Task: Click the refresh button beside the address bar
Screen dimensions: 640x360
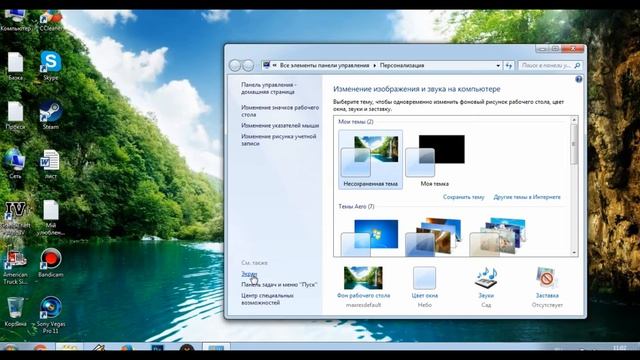Action: click(509, 65)
